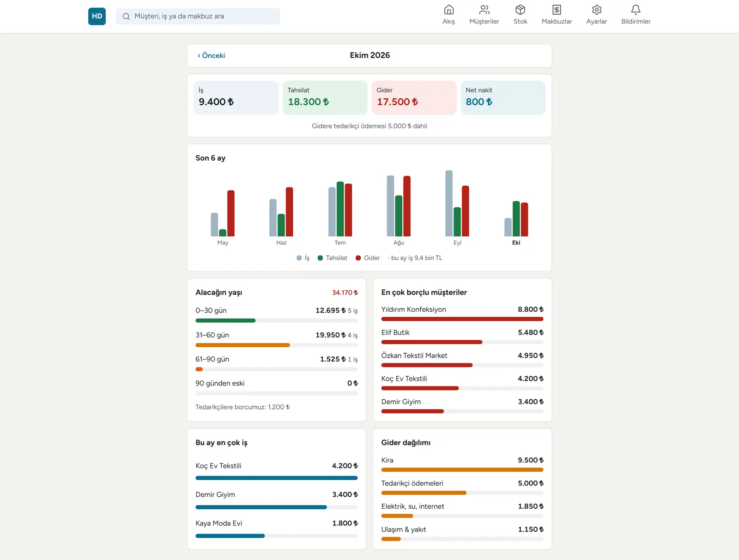This screenshot has width=739, height=560.
Task: Open the Stok box icon
Action: pyautogui.click(x=520, y=10)
